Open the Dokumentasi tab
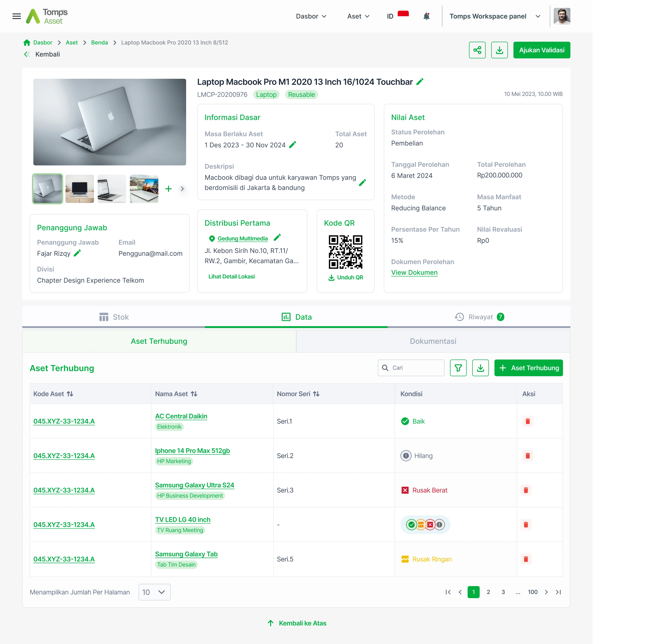The width and height of the screenshot is (666, 644). 433,341
